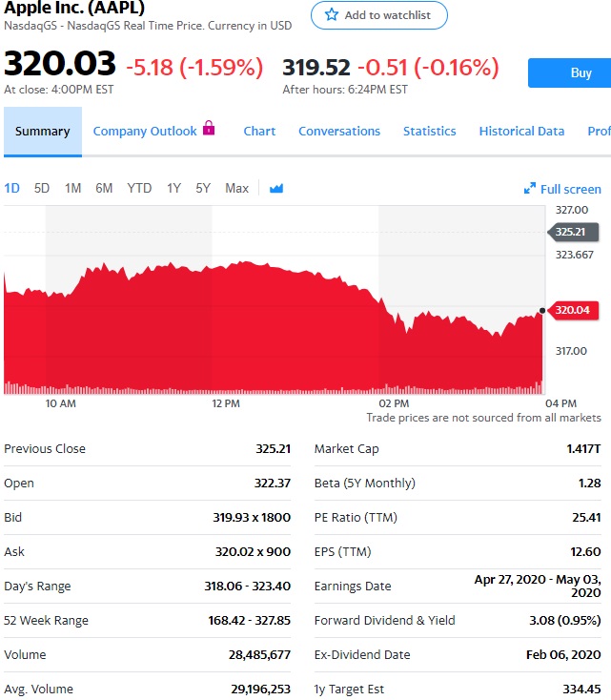Click the pink lock icon by Company Outlook

[209, 129]
